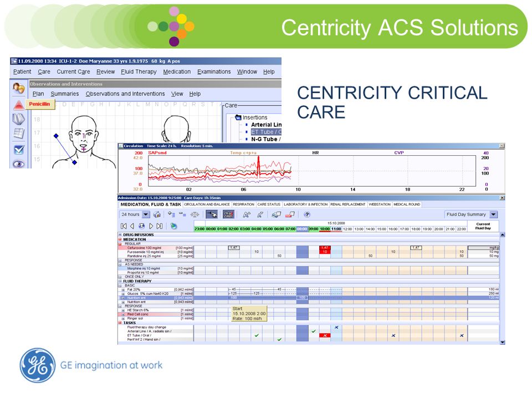Click the syringe administration mode icon
The width and height of the screenshot is (532, 399).
pyautogui.click(x=212, y=214)
